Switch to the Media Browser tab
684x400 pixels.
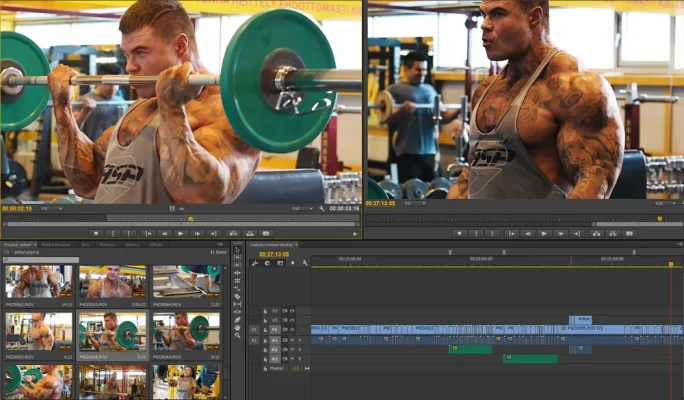[56, 244]
